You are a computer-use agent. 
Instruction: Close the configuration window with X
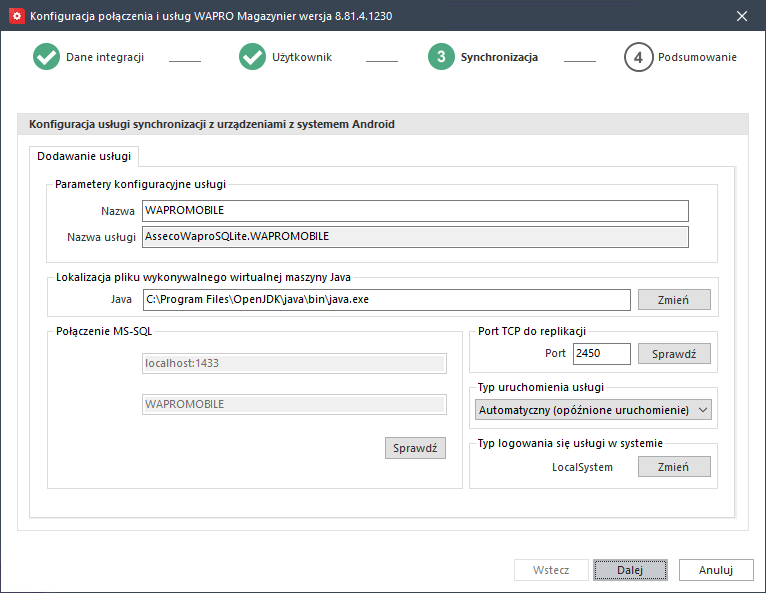pos(742,16)
